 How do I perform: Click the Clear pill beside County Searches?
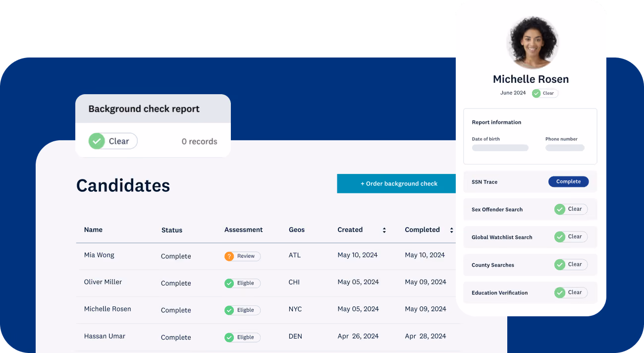click(571, 265)
